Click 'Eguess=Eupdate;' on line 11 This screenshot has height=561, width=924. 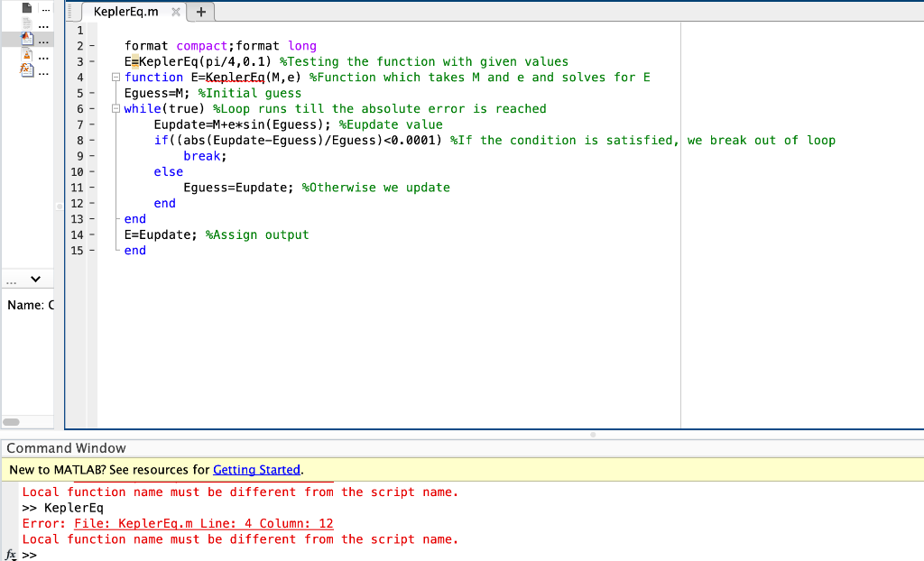pyautogui.click(x=238, y=188)
